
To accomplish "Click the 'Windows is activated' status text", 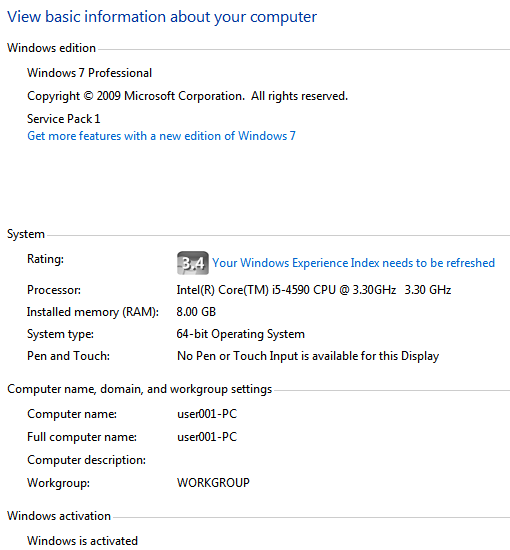I will pos(82,541).
